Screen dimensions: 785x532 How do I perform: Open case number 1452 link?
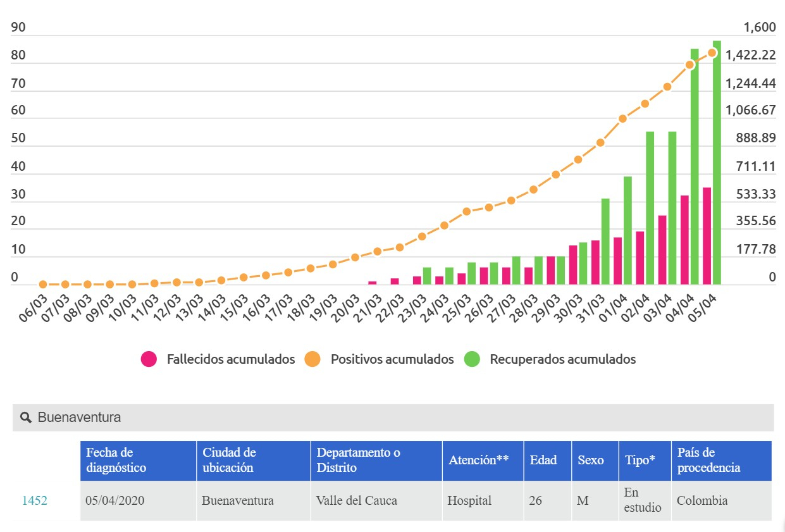[35, 501]
